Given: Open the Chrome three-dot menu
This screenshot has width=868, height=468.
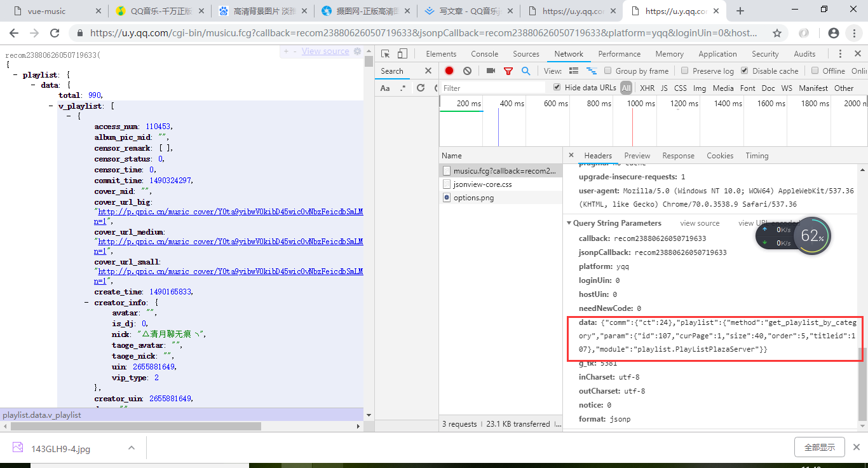Looking at the screenshot, I should click(854, 33).
